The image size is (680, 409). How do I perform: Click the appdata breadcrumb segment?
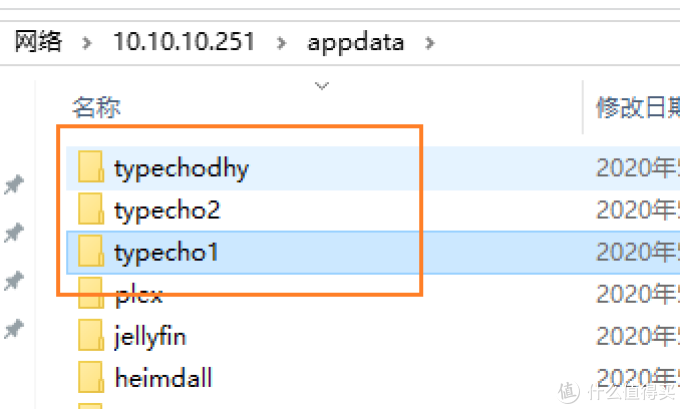pos(356,43)
